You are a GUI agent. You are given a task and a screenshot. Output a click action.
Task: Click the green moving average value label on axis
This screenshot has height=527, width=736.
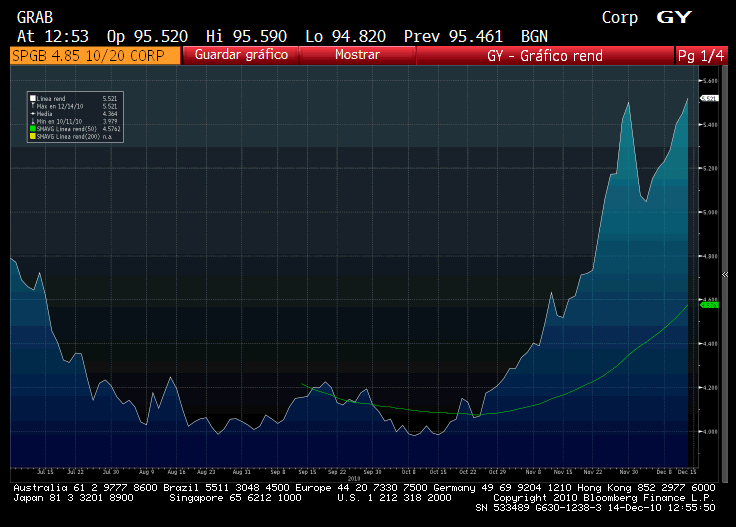pyautogui.click(x=710, y=304)
